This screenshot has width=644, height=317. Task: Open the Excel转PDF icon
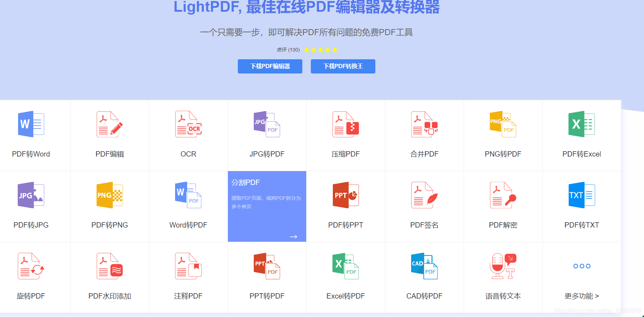coord(346,266)
